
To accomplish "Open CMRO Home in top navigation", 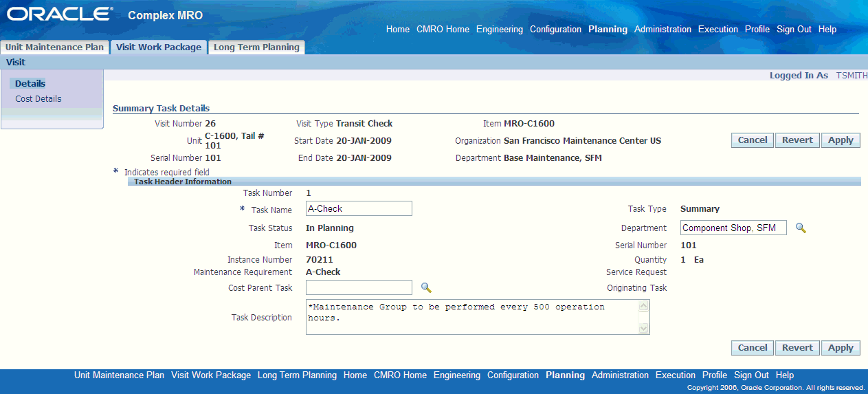I will (x=443, y=30).
